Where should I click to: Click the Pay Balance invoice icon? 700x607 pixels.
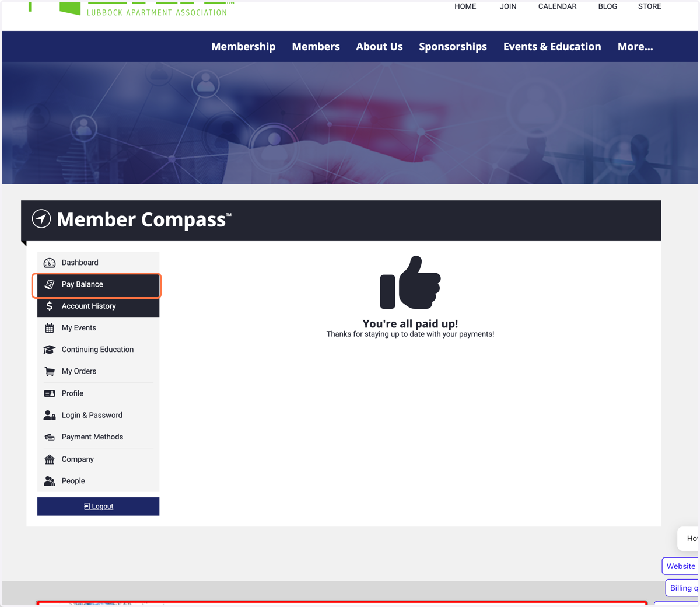click(x=50, y=284)
